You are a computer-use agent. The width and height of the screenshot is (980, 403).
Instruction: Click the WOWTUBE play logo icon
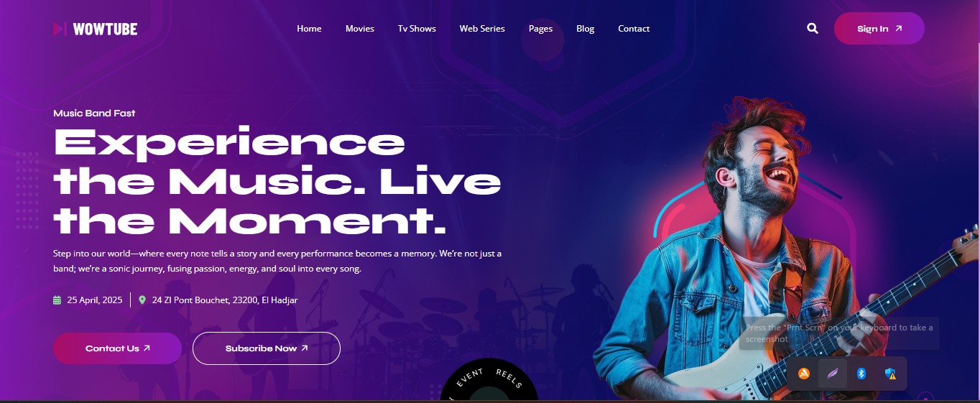pos(60,29)
